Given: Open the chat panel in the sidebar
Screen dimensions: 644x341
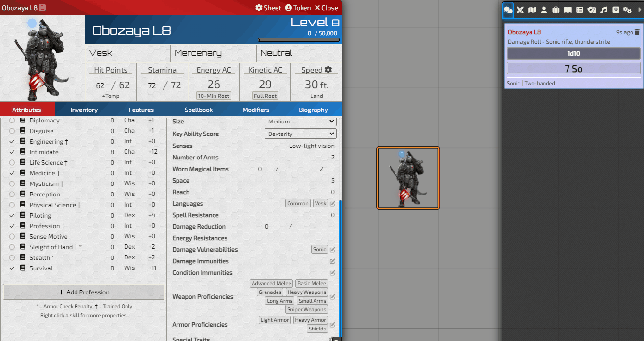Looking at the screenshot, I should pos(508,10).
